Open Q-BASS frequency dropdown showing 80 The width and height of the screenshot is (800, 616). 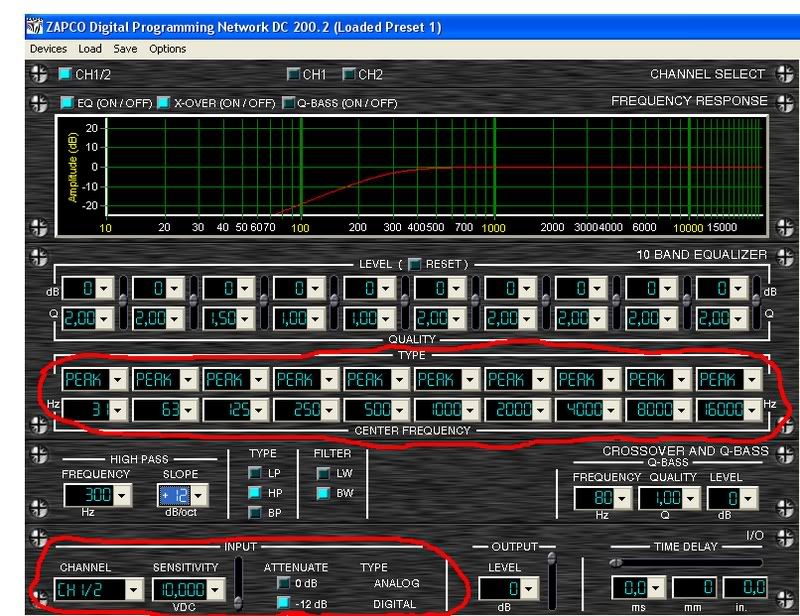(x=622, y=498)
